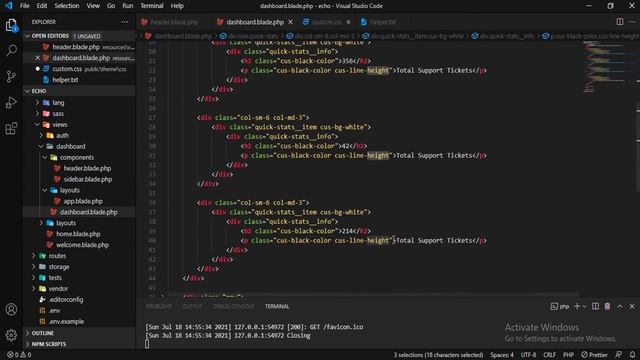This screenshot has width=640, height=360.
Task: Close the terminal panel
Action: (x=632, y=306)
